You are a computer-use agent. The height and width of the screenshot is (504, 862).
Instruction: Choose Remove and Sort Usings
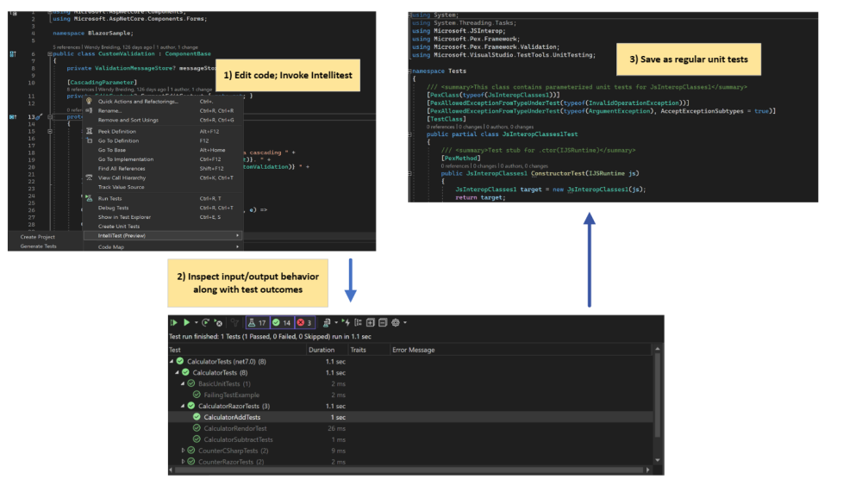tap(162, 120)
